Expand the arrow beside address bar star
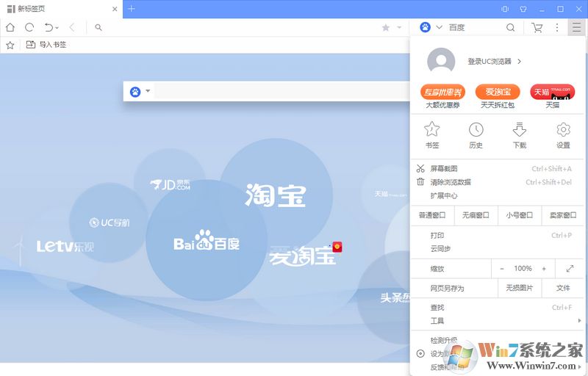This screenshot has width=588, height=376. [x=399, y=27]
